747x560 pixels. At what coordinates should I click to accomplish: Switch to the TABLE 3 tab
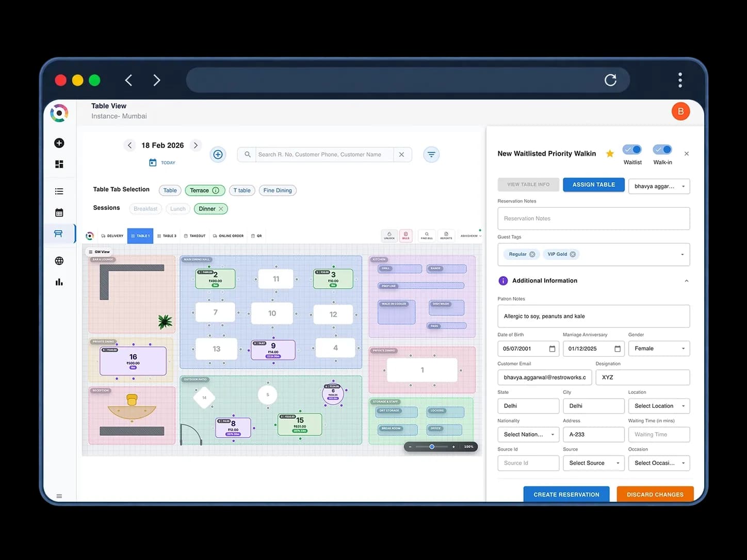[167, 236]
